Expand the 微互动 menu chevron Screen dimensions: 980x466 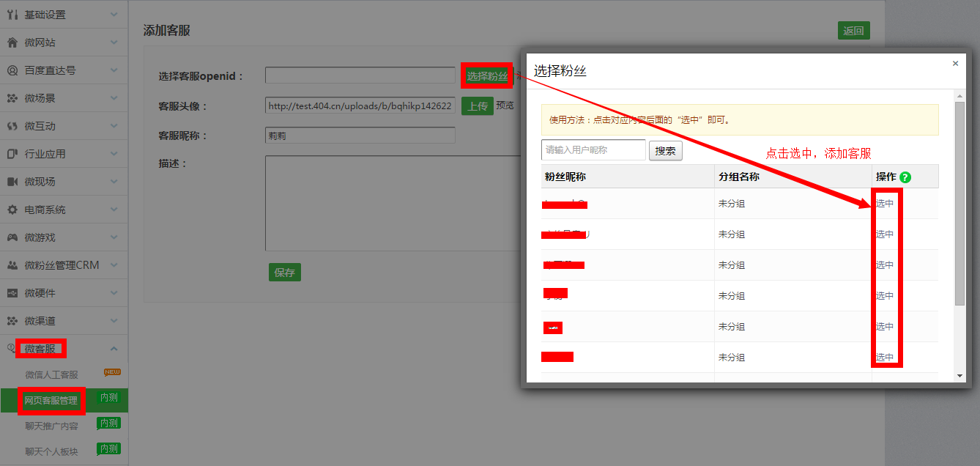point(114,125)
